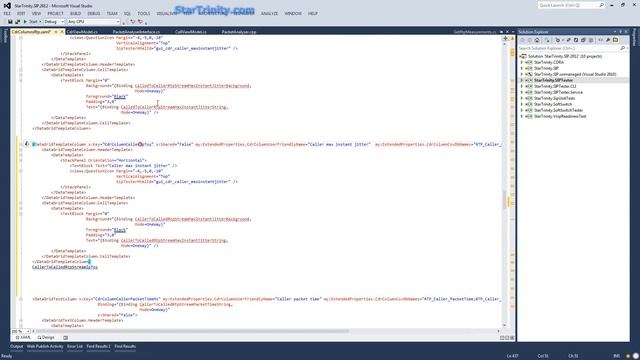
Task: Toggle auto-hide pin of Solution Explorer
Action: click(x=620, y=31)
